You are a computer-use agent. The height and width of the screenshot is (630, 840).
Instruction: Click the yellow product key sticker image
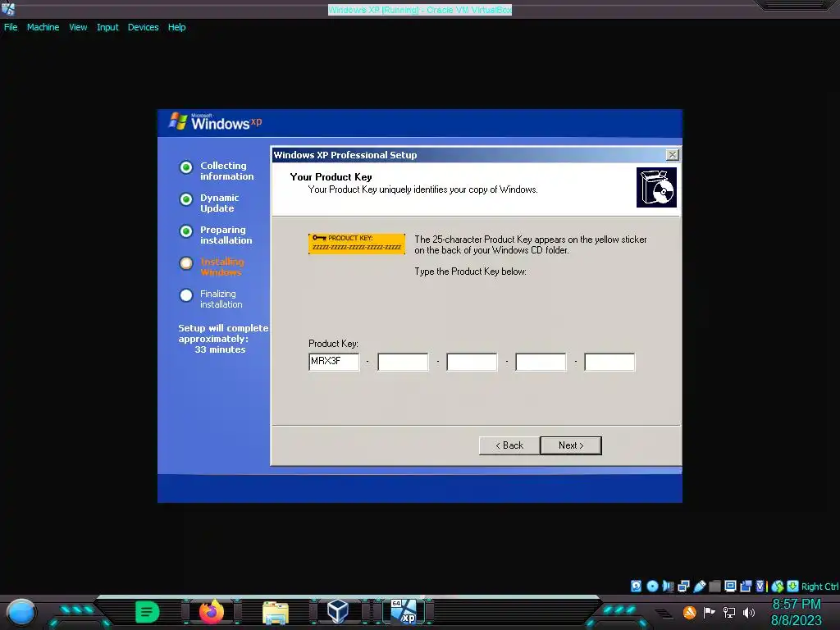point(357,244)
